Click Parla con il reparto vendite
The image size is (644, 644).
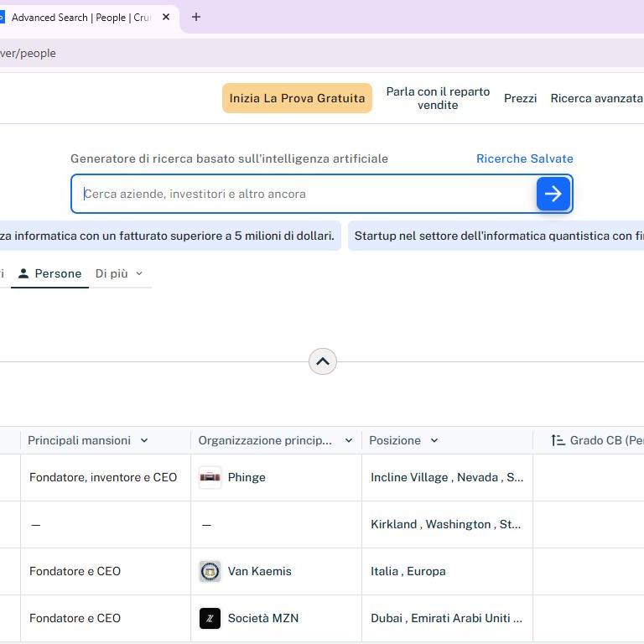(438, 98)
